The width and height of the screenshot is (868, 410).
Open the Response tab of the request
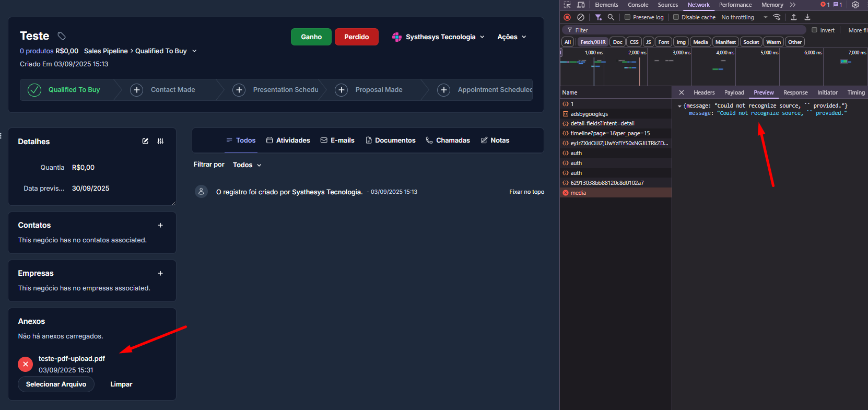click(x=795, y=92)
